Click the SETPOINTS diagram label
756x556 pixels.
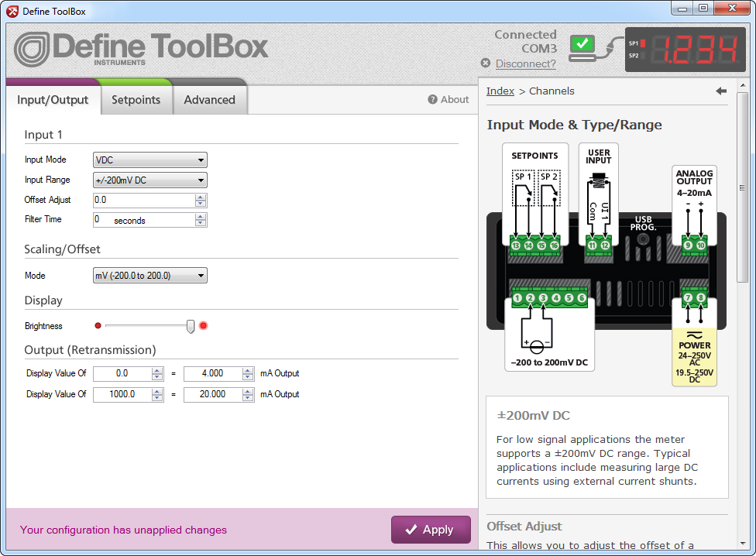(x=534, y=156)
